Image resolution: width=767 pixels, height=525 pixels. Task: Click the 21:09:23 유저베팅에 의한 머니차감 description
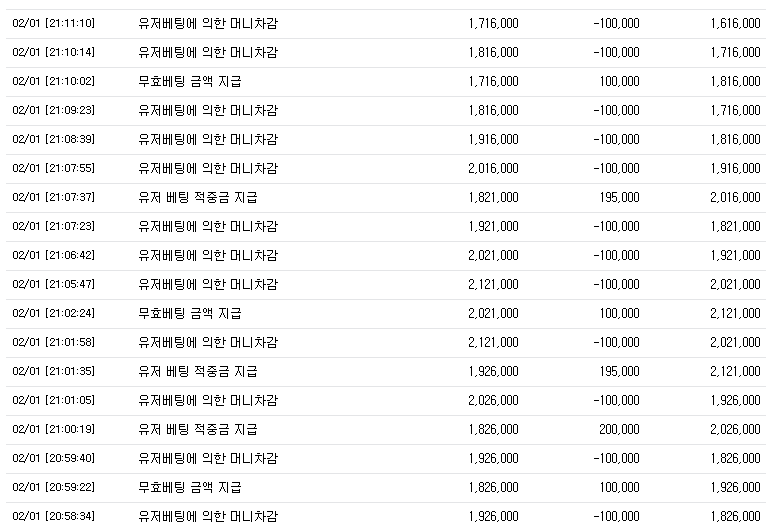tap(208, 110)
